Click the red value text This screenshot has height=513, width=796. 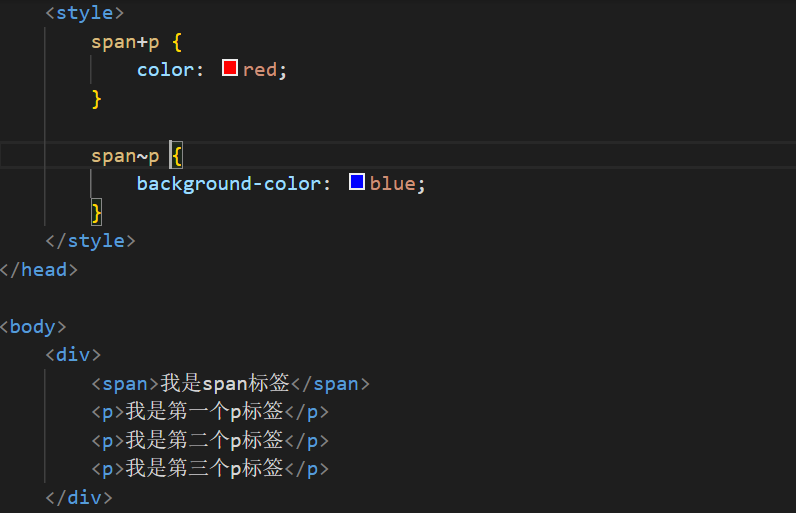pyautogui.click(x=261, y=70)
